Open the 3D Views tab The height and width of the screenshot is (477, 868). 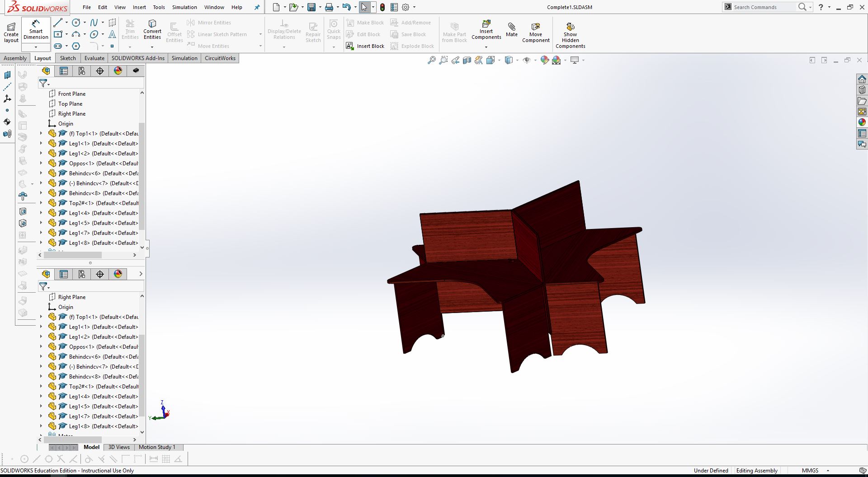(119, 447)
